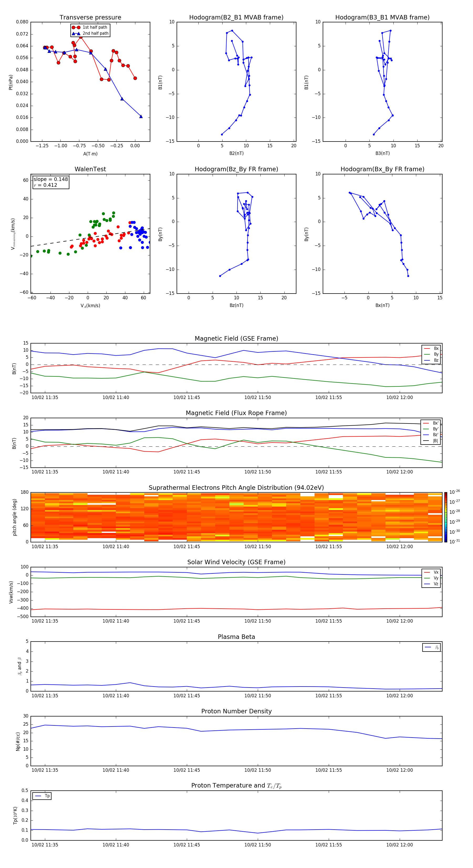The width and height of the screenshot is (473, 868).
Task: Click the pitch angle colorbar
Action: pos(446,517)
